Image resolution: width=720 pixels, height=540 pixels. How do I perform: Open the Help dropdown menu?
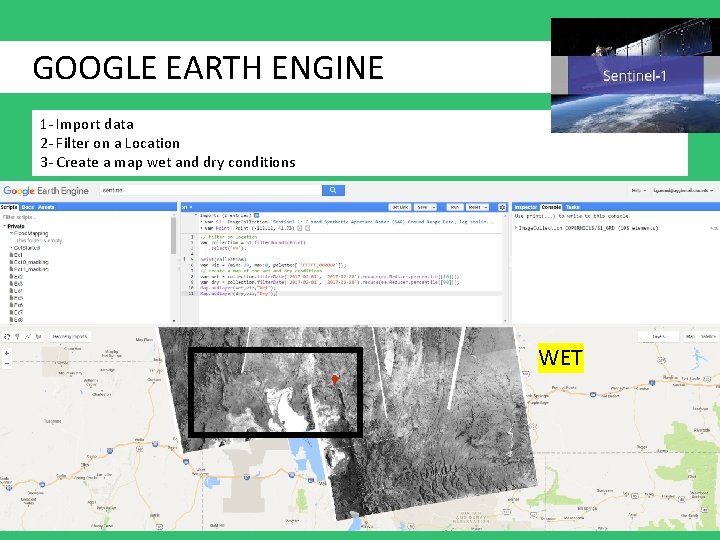pos(639,190)
